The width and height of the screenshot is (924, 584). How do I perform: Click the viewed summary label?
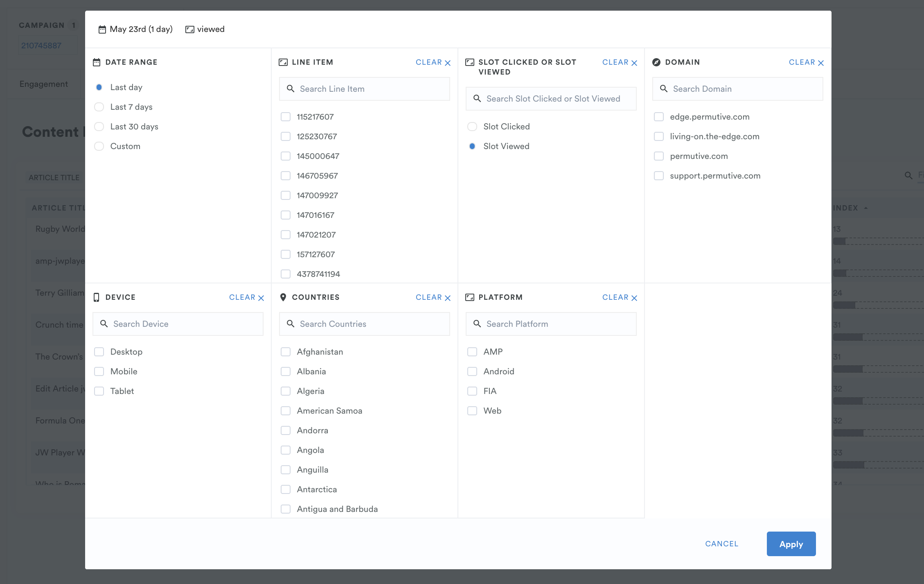(x=211, y=29)
